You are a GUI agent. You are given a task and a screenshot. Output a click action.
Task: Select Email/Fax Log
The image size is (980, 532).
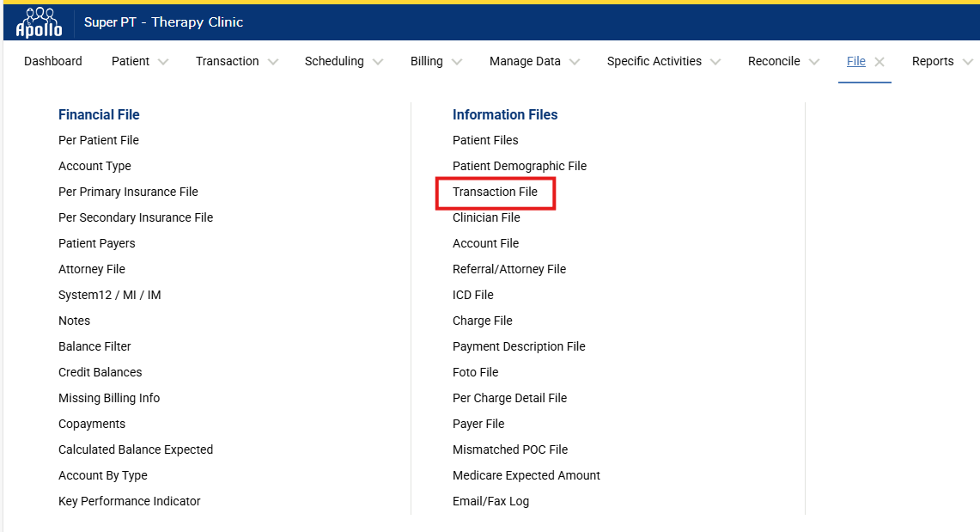(x=490, y=501)
